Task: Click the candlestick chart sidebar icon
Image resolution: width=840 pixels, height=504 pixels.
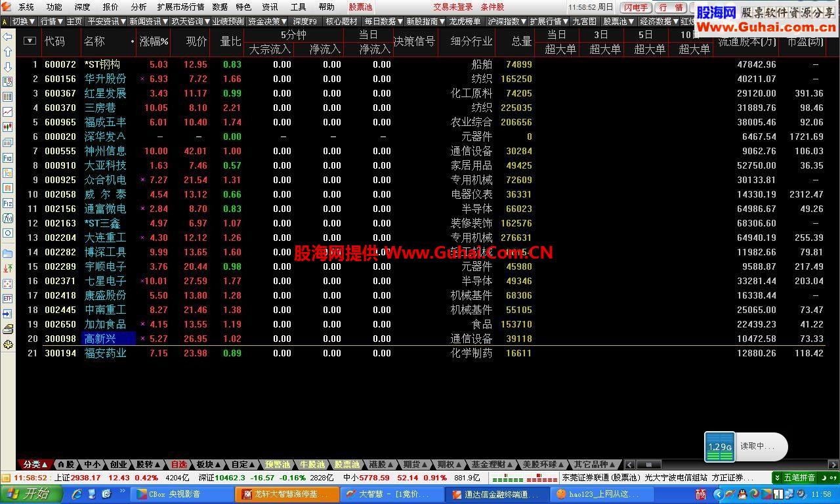Action: 8,127
